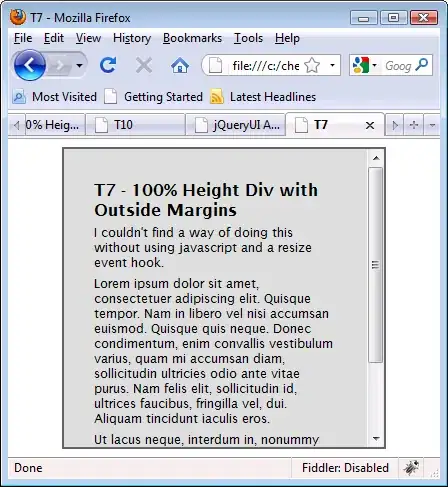Open the History menu
The image size is (448, 487).
132,38
